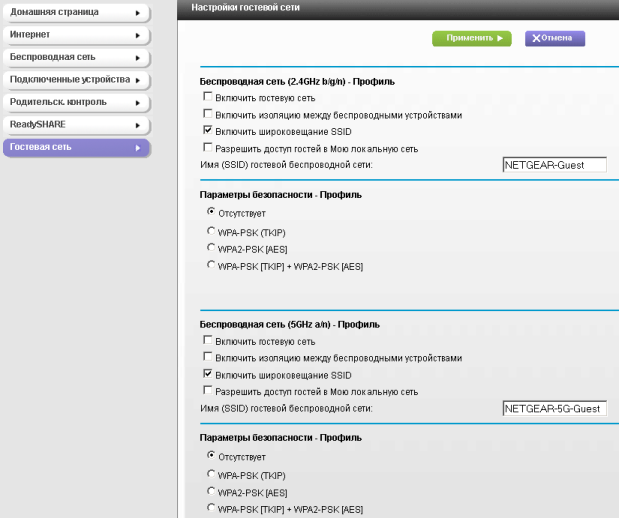619x518 pixels.
Task: Click the 2.4GHz guest SSID name label
Action: (x=286, y=165)
